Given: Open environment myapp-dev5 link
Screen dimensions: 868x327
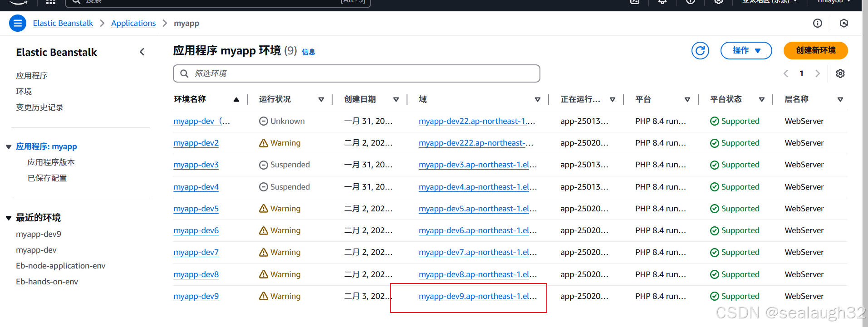Looking at the screenshot, I should [x=196, y=209].
